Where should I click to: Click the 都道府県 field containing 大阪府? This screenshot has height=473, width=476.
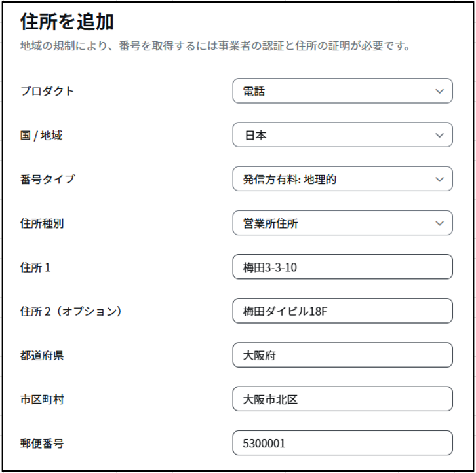(x=342, y=354)
